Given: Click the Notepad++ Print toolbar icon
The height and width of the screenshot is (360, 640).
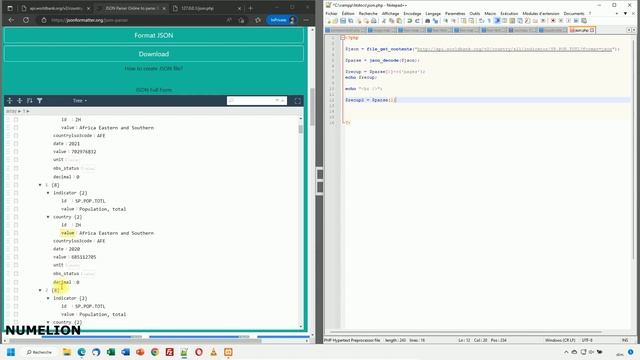Looking at the screenshot, I should pos(373,21).
